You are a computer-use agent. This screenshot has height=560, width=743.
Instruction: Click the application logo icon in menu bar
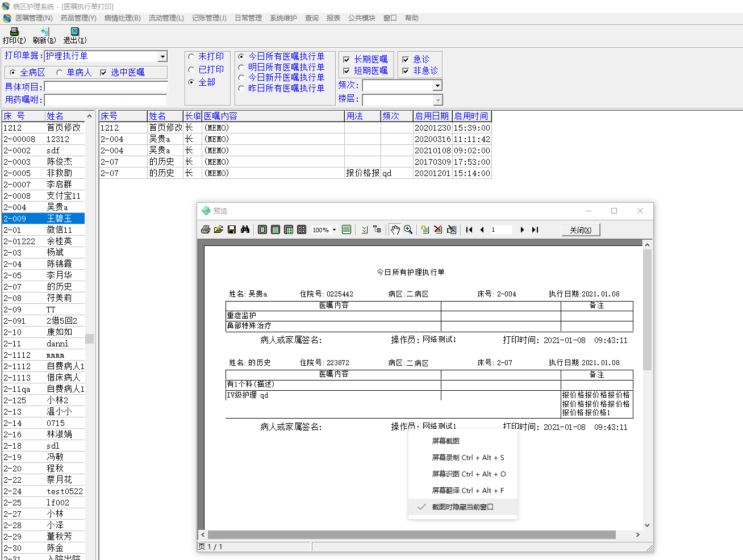(x=7, y=18)
